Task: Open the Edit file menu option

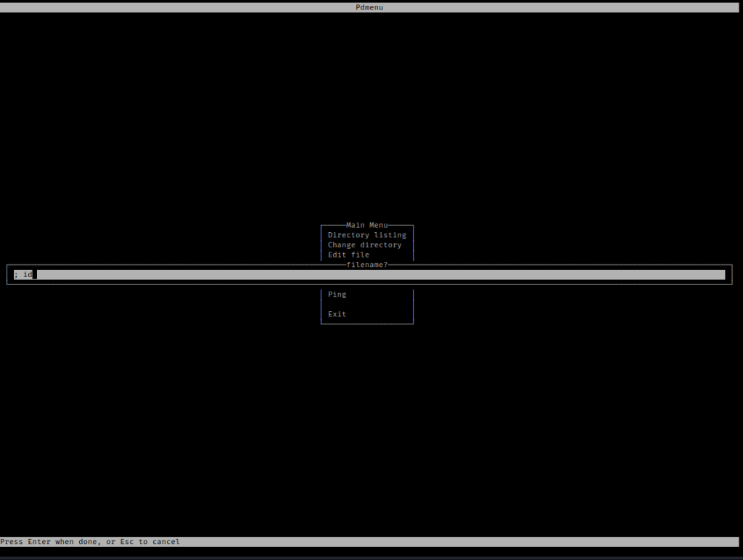Action: 348,255
